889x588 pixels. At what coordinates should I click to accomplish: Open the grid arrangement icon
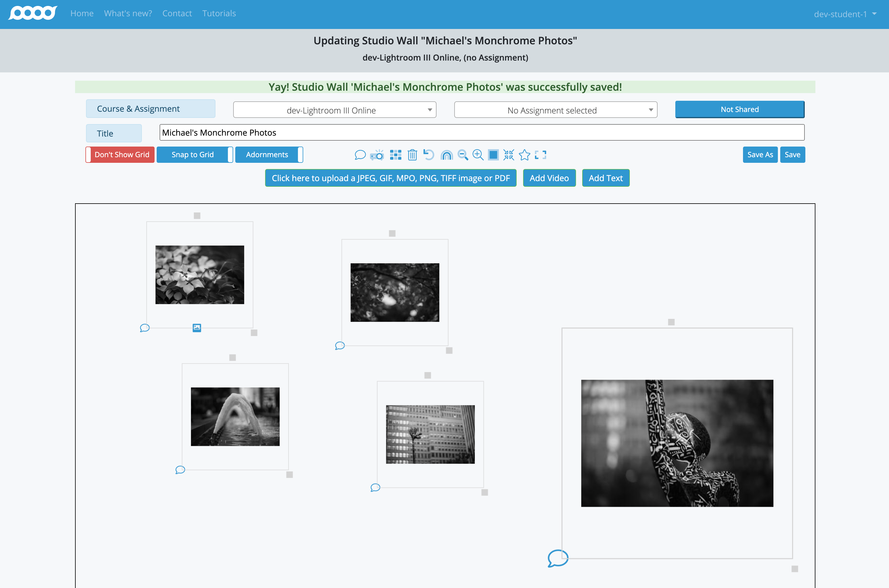coord(395,155)
